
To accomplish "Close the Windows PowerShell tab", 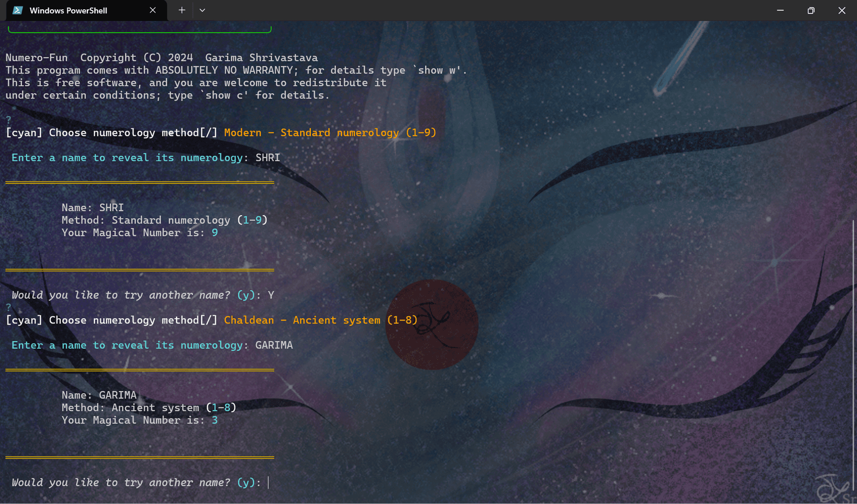I will (x=153, y=10).
